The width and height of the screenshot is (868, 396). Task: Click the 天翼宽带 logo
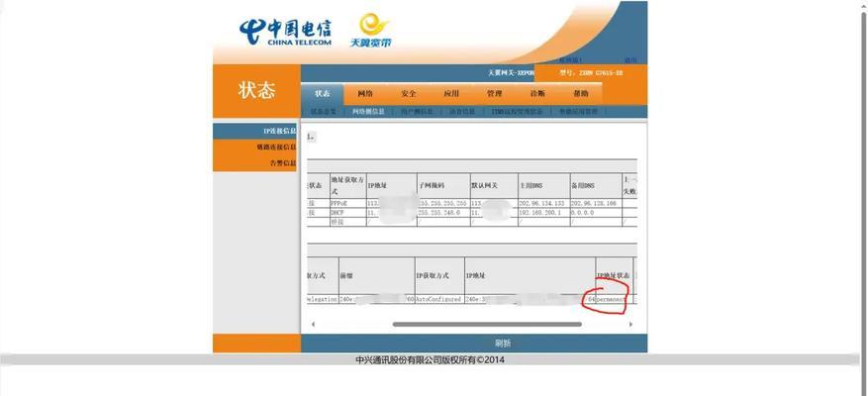coord(371,31)
